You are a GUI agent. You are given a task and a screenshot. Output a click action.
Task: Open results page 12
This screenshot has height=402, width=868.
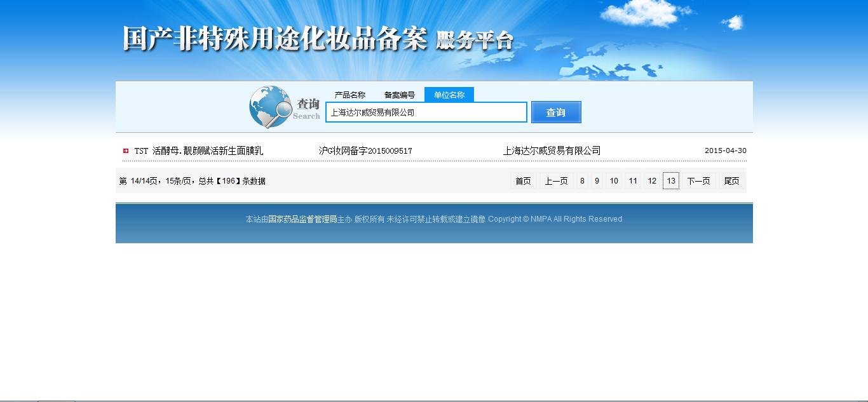[x=651, y=181]
